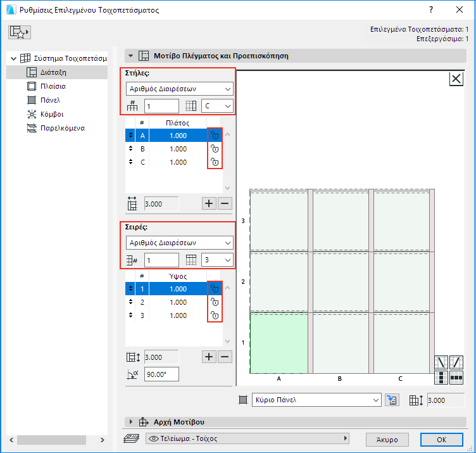Screen dimensions: 476x453
Task: Select Πάνελ in the settings tree
Action: pyautogui.click(x=51, y=100)
